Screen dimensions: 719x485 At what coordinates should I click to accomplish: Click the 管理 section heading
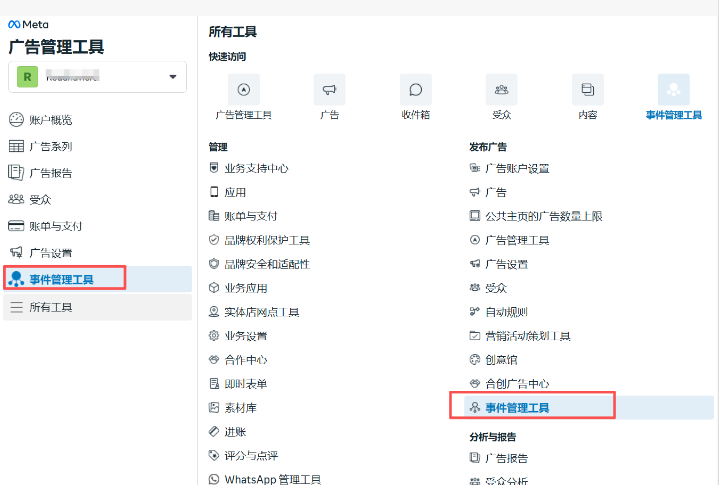(218, 147)
